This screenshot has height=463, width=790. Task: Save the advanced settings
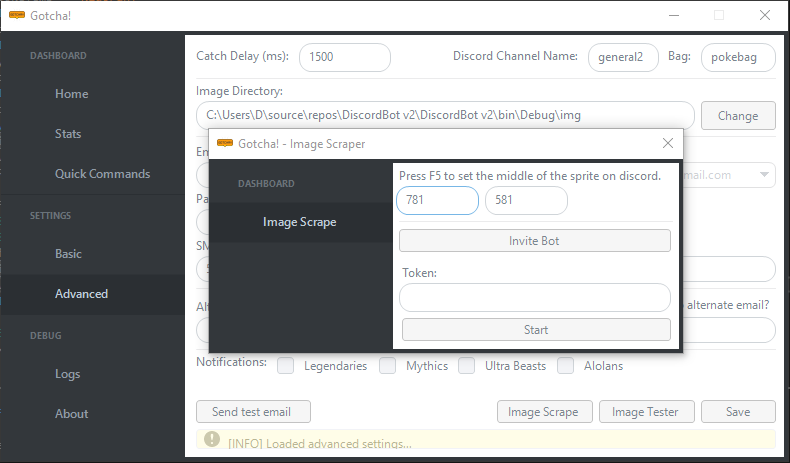pos(738,412)
